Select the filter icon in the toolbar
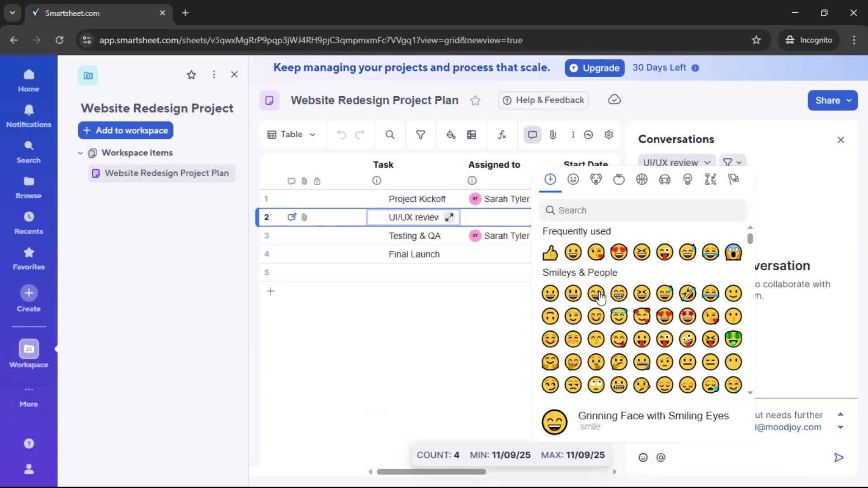868x488 pixels. coord(420,135)
